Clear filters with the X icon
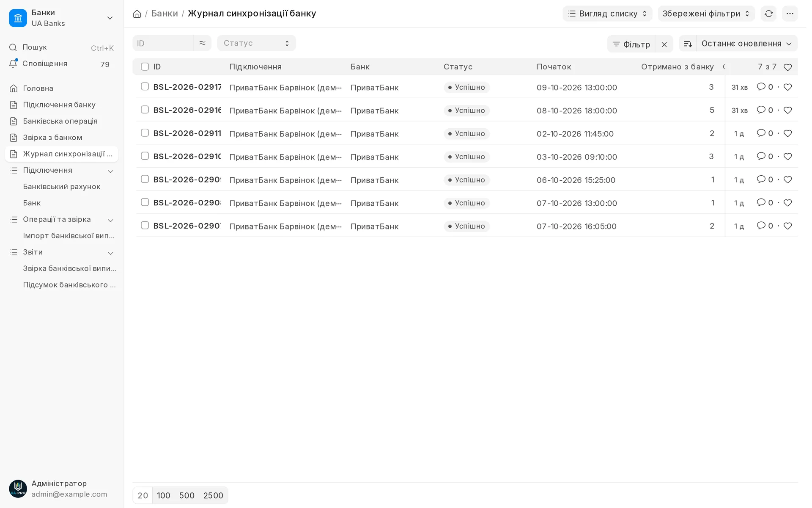Screen dimensions: 812x508 (x=664, y=44)
